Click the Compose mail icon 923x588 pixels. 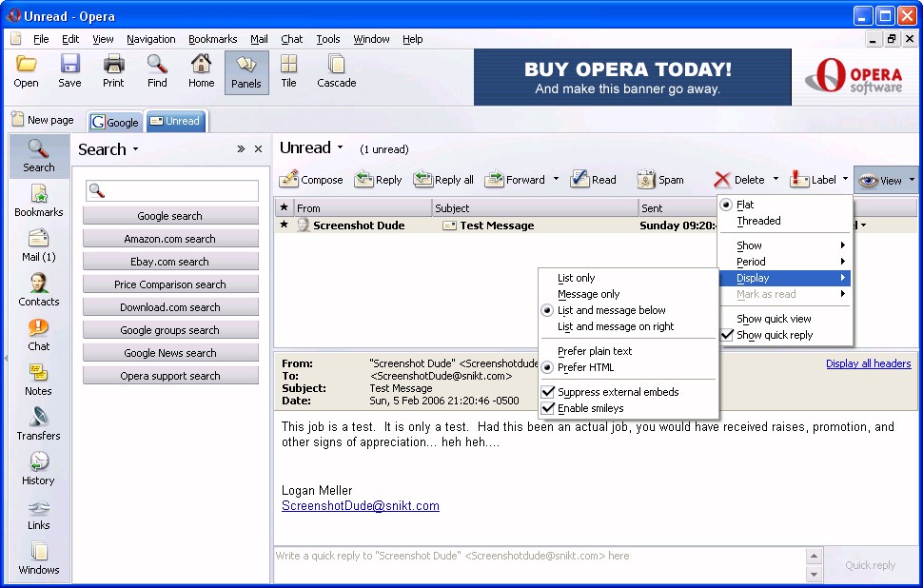pyautogui.click(x=289, y=179)
